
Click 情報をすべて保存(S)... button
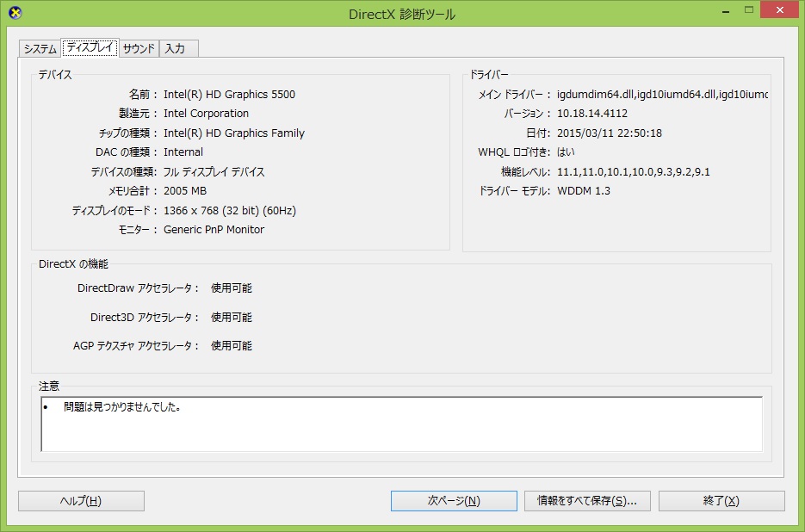[587, 501]
